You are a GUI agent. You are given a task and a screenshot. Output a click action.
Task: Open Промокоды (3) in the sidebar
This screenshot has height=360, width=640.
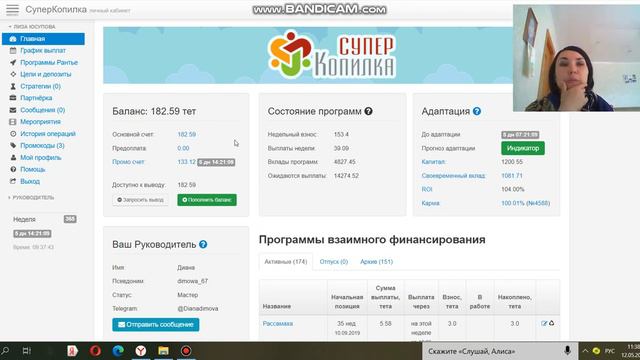[42, 145]
